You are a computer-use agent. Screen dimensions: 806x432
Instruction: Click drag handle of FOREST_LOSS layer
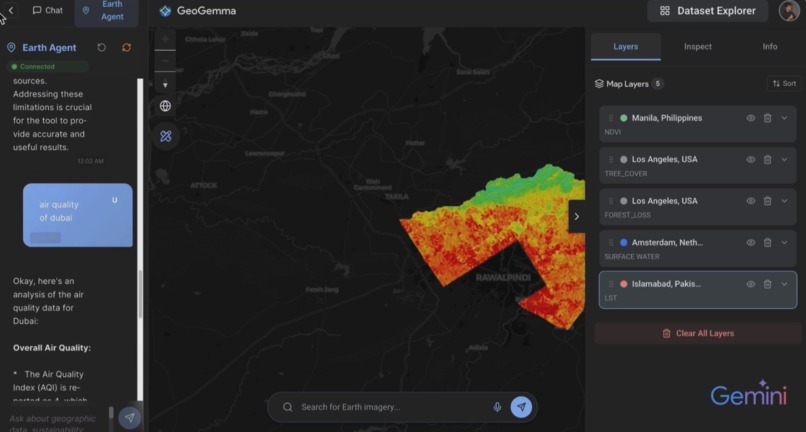point(611,201)
